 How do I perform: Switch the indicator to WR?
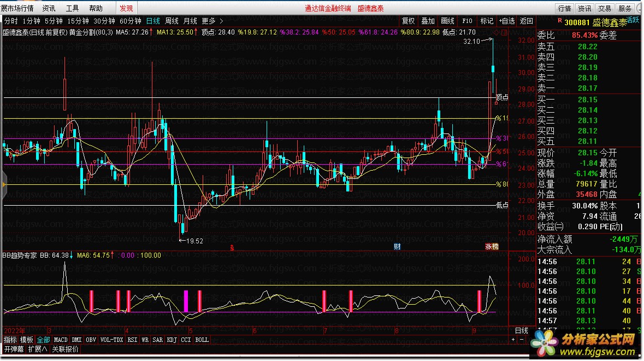pos(145,340)
